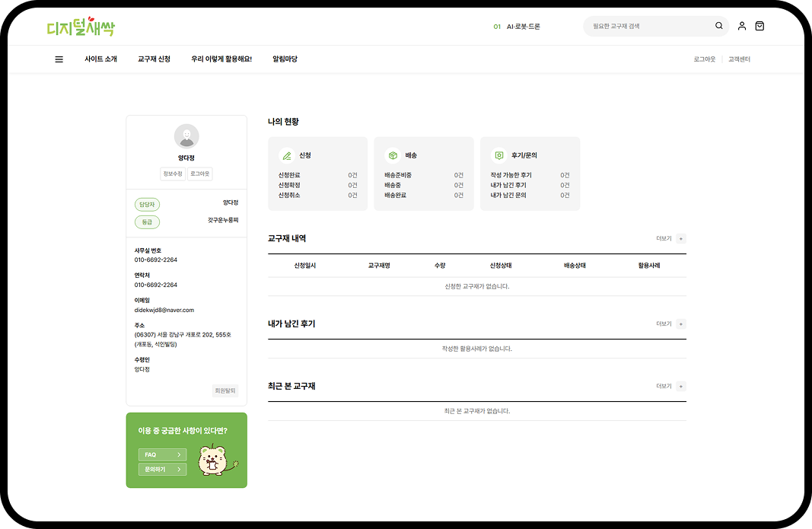Image resolution: width=812 pixels, height=529 pixels.
Task: Click the plus icon beside 교구재 내역
Action: tap(681, 239)
